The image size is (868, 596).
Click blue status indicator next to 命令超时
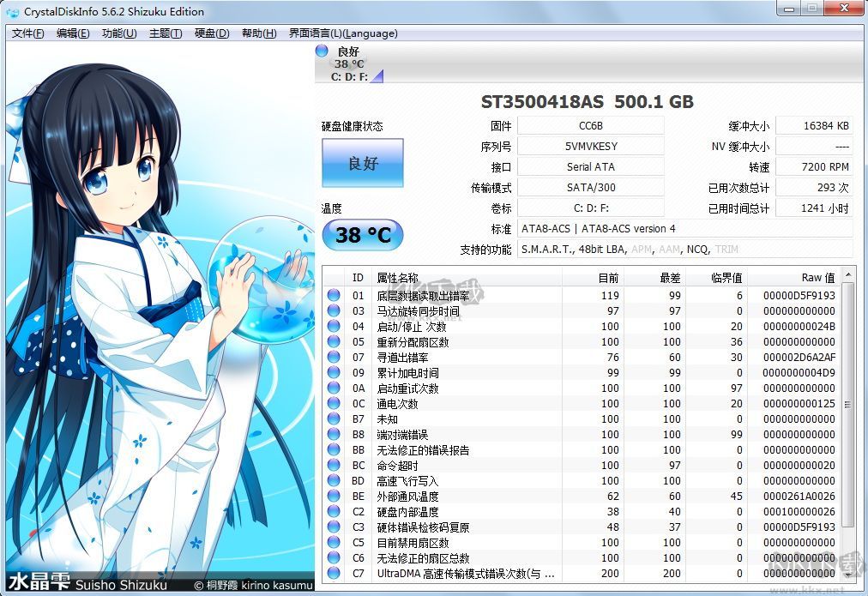tap(334, 465)
